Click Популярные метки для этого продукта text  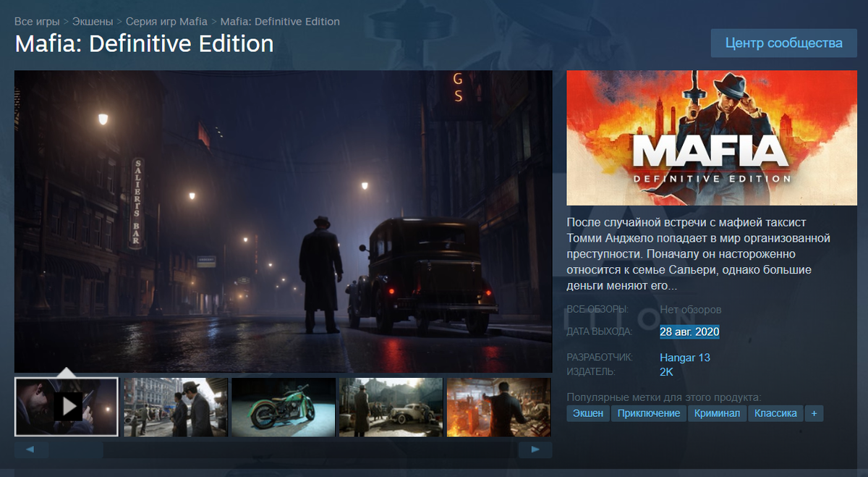pyautogui.click(x=663, y=397)
